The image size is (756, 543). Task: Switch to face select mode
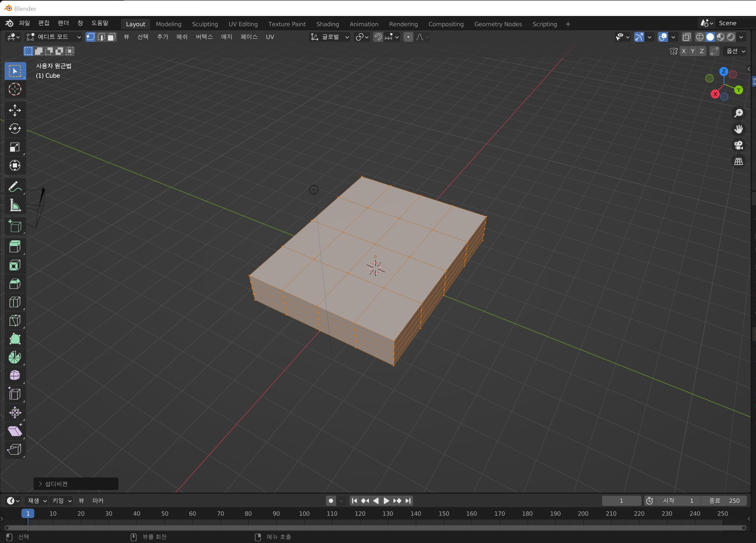coord(112,37)
